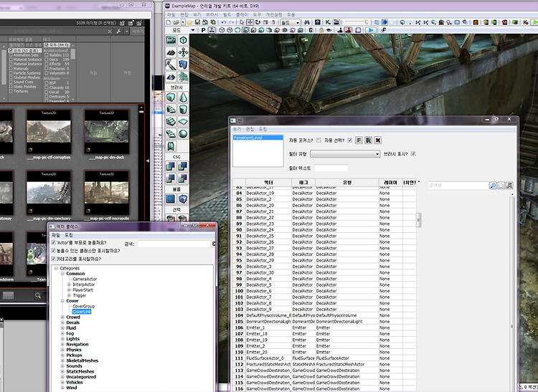Viewport: 538px width, 392px height.
Task: Select the FluidSurfaceActor_0 row
Action: click(324, 358)
